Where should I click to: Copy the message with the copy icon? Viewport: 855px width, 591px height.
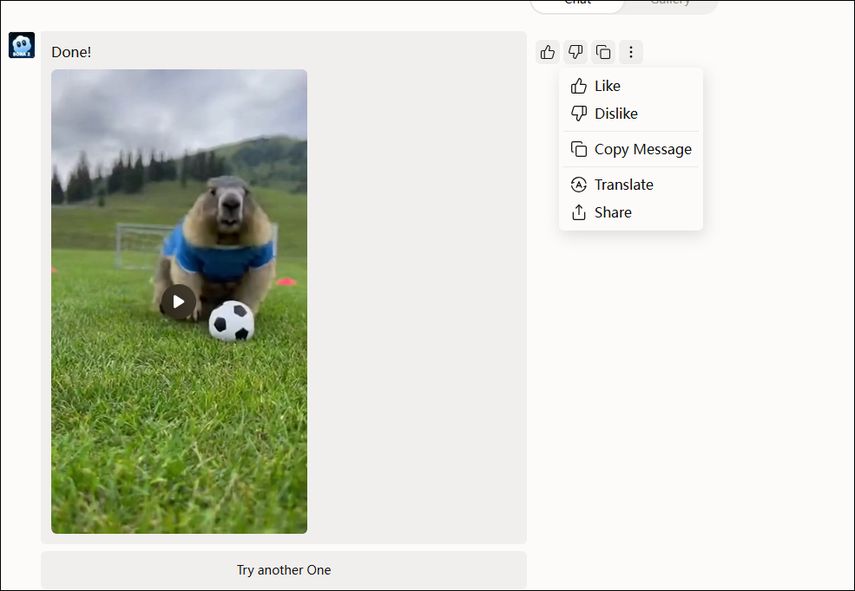(x=603, y=52)
